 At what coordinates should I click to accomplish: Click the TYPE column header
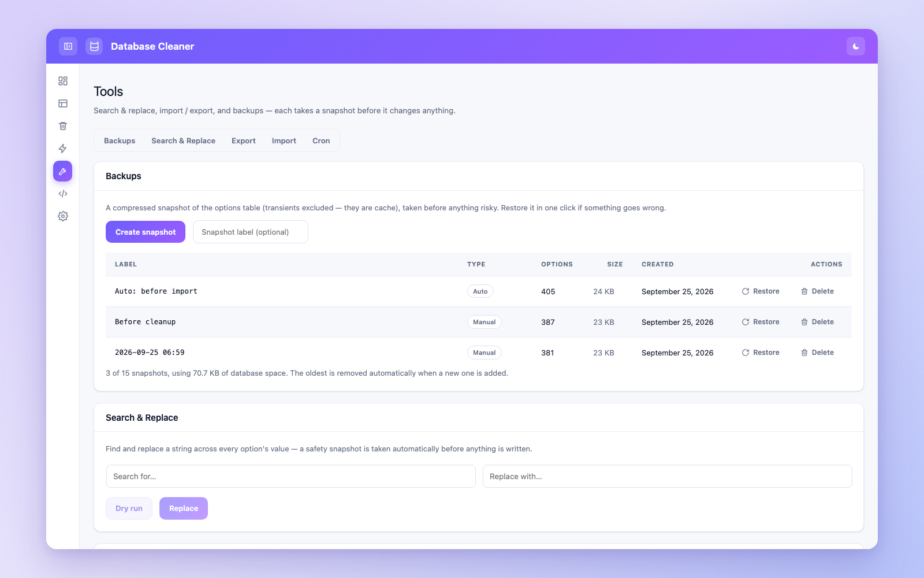pyautogui.click(x=476, y=264)
